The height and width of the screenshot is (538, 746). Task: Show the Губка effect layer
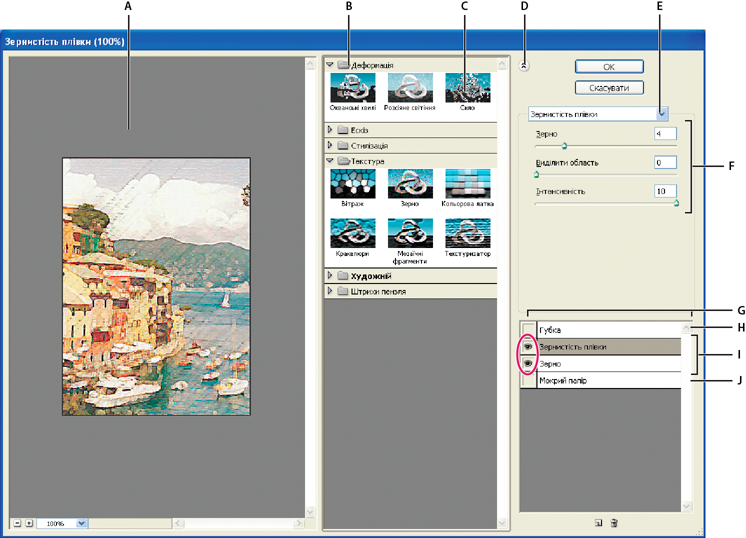click(x=528, y=330)
